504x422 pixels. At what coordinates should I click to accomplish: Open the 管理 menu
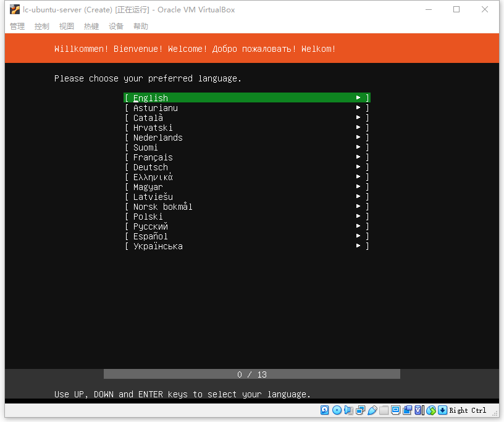coord(17,27)
